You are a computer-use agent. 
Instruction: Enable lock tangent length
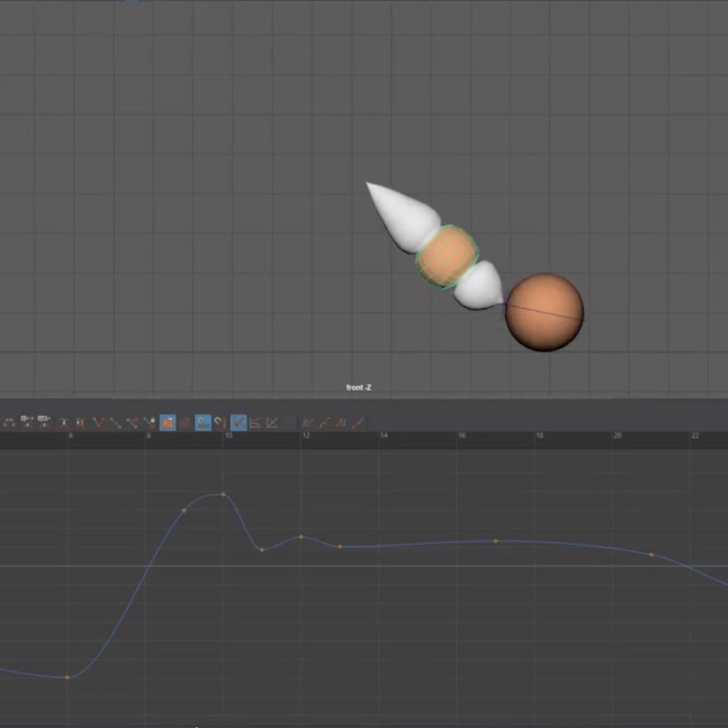point(149,422)
